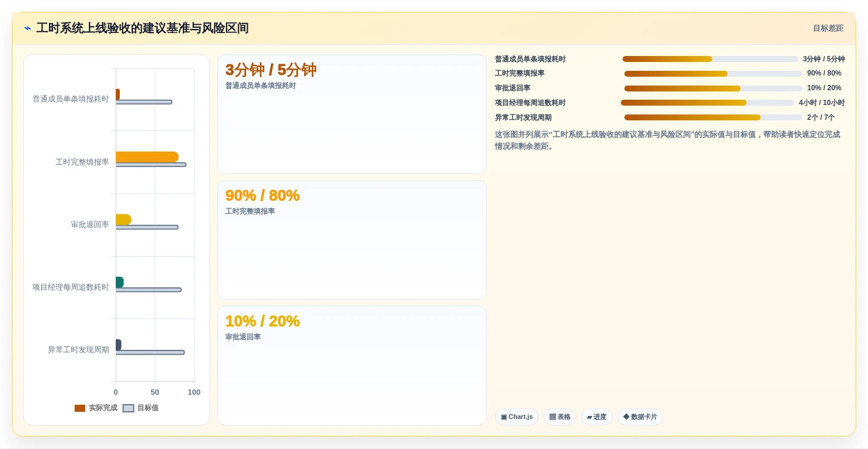The height and width of the screenshot is (449, 868).
Task: Click the 工时完整填报率 progress bar
Action: click(713, 74)
